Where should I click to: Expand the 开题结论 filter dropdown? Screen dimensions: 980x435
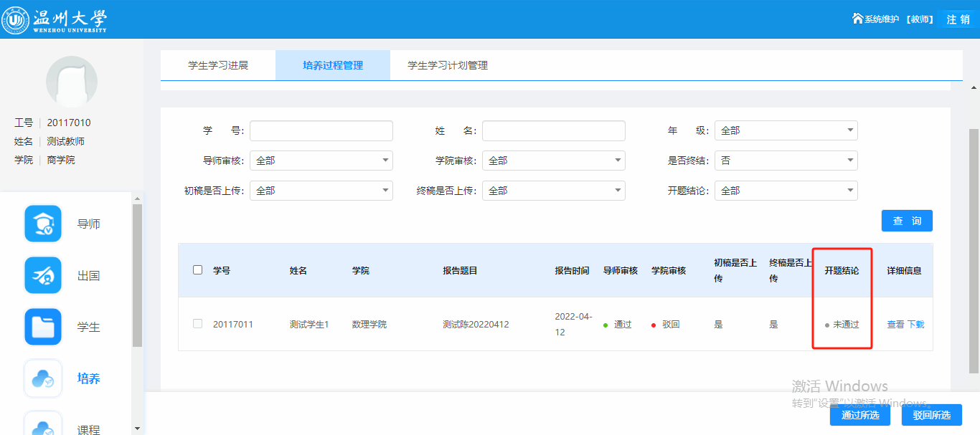[786, 191]
